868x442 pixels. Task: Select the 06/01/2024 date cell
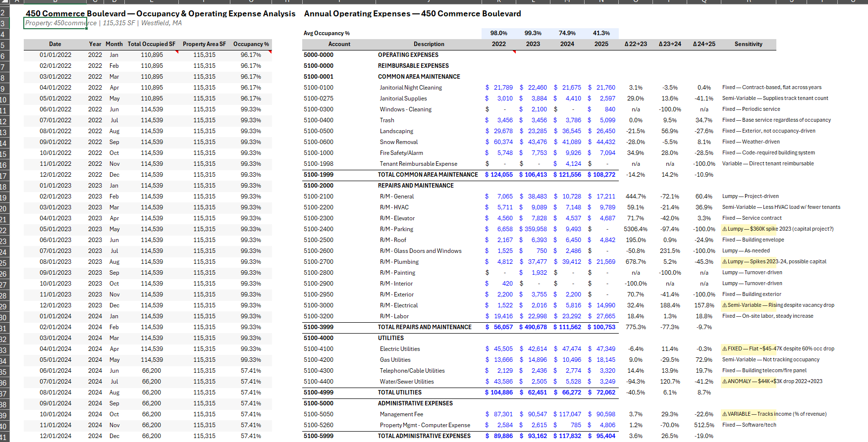pyautogui.click(x=55, y=371)
